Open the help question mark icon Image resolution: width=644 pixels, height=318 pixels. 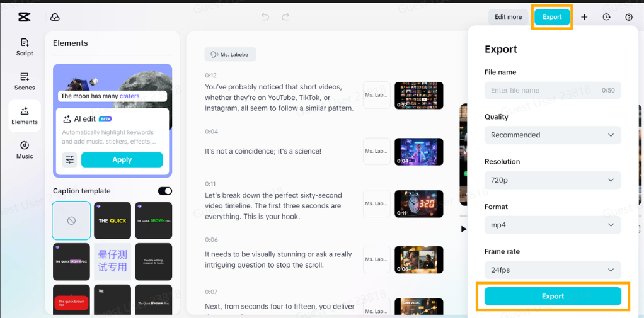(x=628, y=17)
